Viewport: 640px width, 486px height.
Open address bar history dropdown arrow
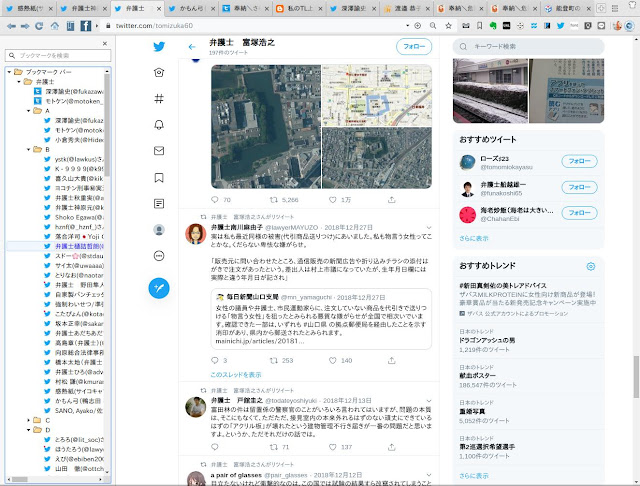point(407,26)
